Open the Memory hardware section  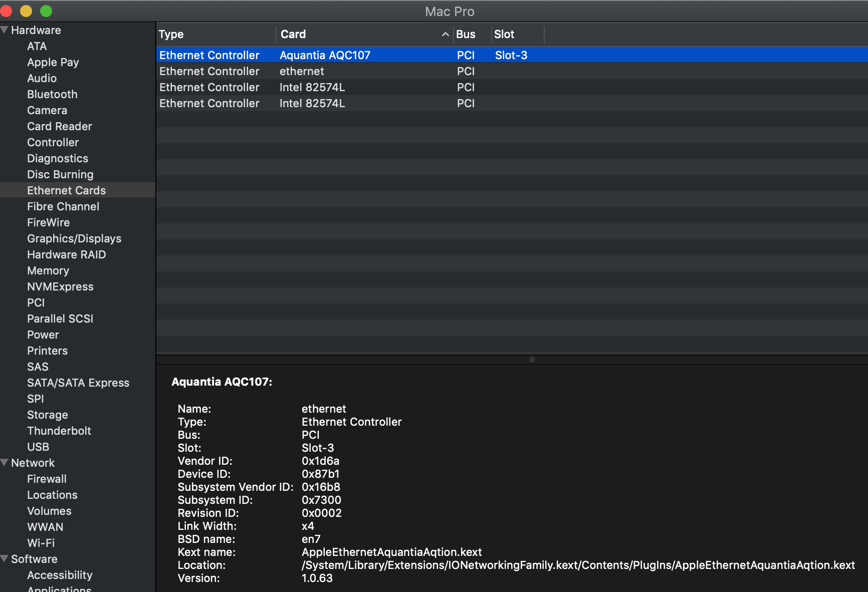(48, 270)
